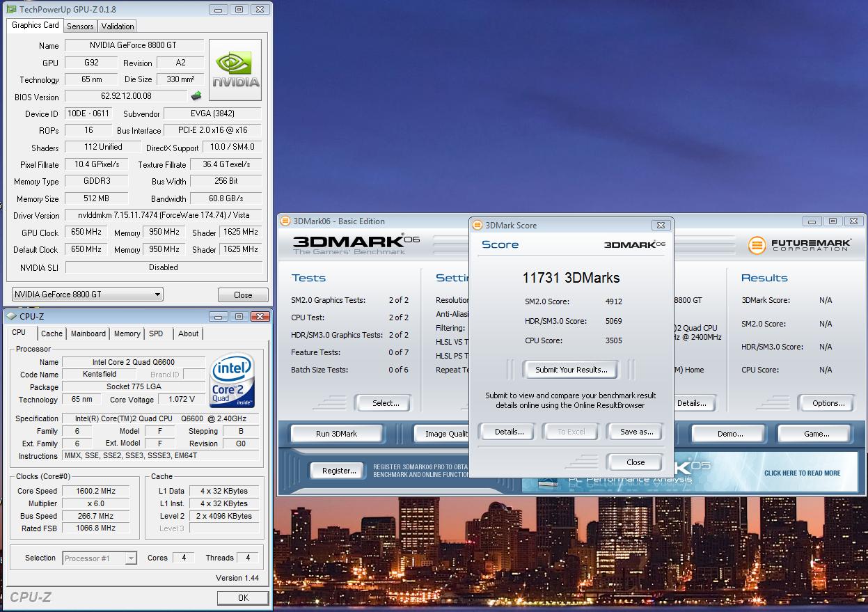Select the CPU tab in CPU-Z
The height and width of the screenshot is (612, 868).
pyautogui.click(x=19, y=333)
